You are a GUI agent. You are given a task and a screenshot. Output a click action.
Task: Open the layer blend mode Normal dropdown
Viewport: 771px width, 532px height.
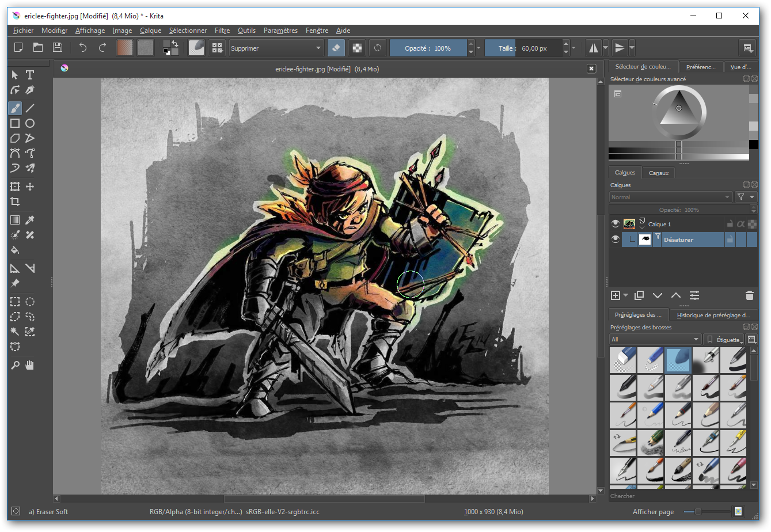click(671, 197)
